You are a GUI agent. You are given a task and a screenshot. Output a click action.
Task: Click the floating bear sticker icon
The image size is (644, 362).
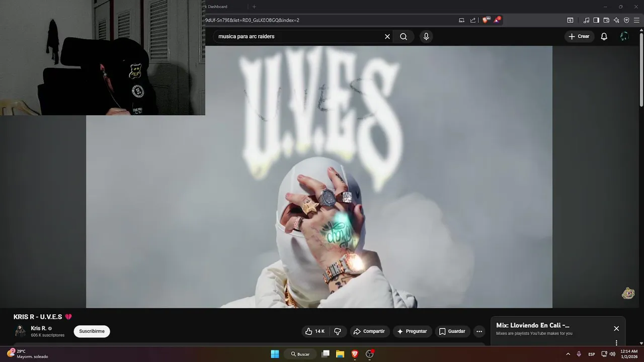tap(628, 293)
